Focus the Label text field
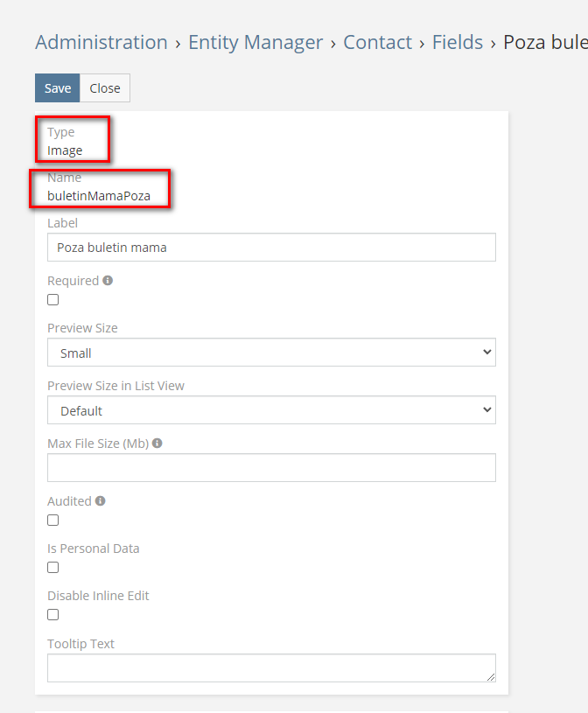Screen dimensions: 588x713 pos(271,248)
